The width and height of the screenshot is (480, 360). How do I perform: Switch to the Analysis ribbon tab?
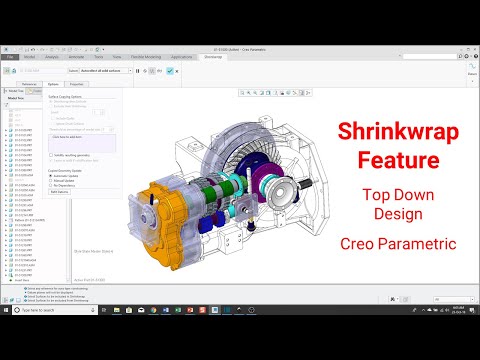52,57
